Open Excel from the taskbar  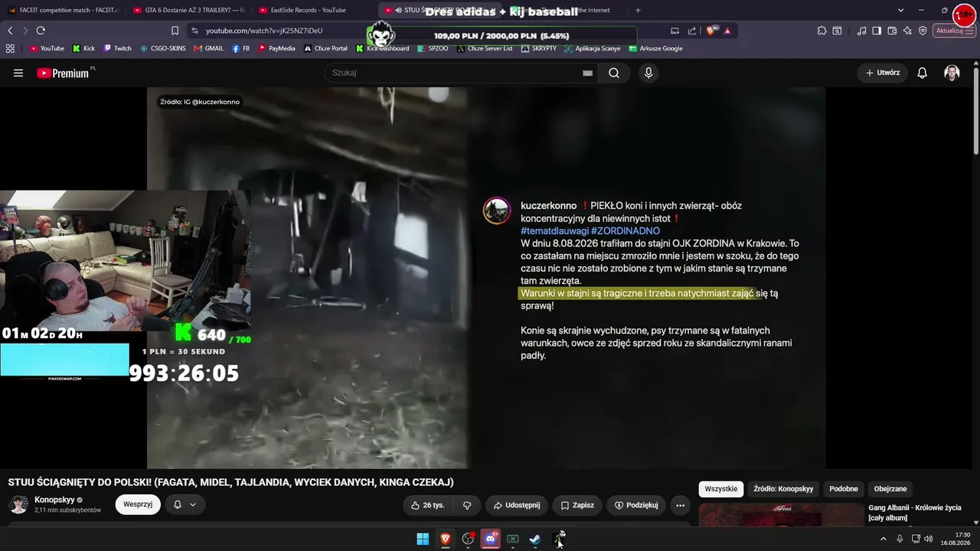coord(513,540)
